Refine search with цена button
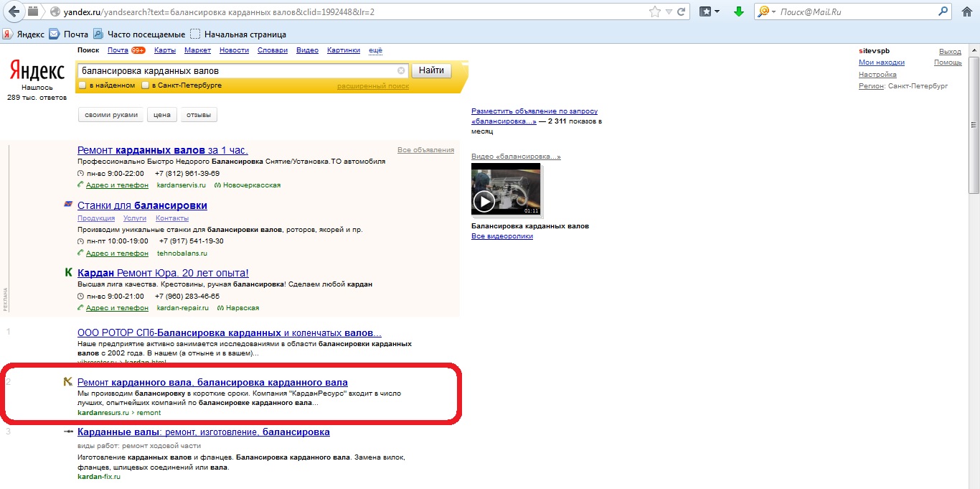This screenshot has width=980, height=489. [x=161, y=115]
